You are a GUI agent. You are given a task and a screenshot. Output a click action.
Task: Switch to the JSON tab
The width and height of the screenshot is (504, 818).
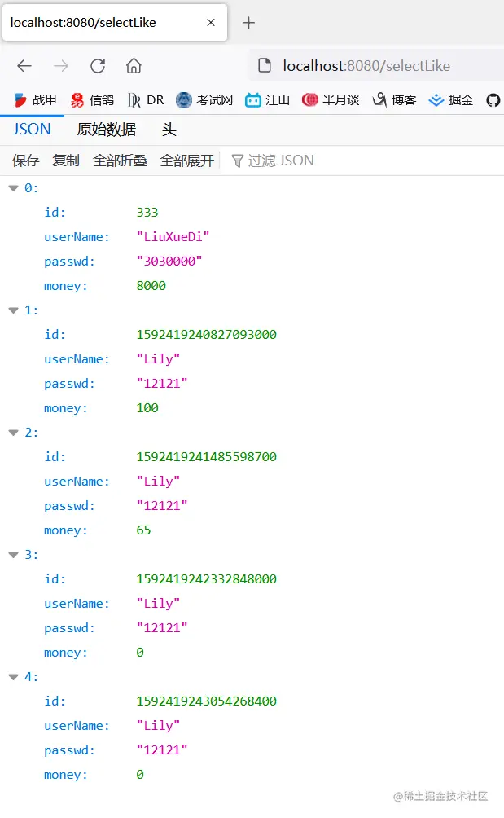point(32,130)
